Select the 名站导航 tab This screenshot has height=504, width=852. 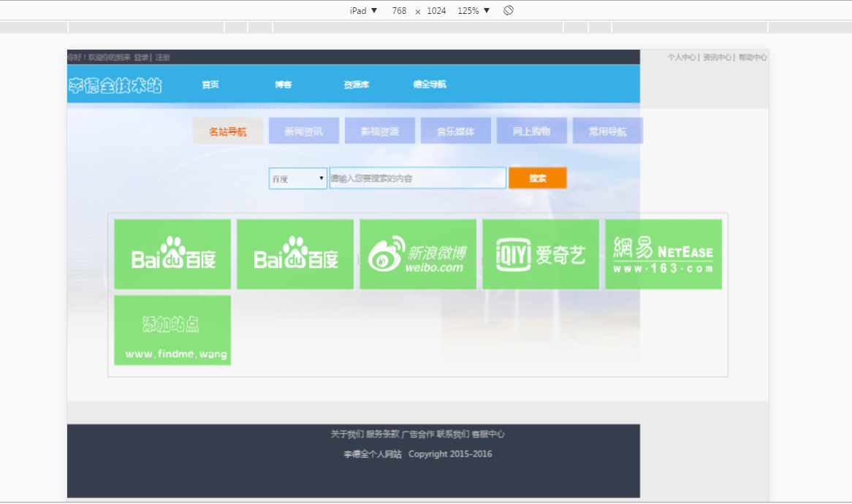[228, 131]
